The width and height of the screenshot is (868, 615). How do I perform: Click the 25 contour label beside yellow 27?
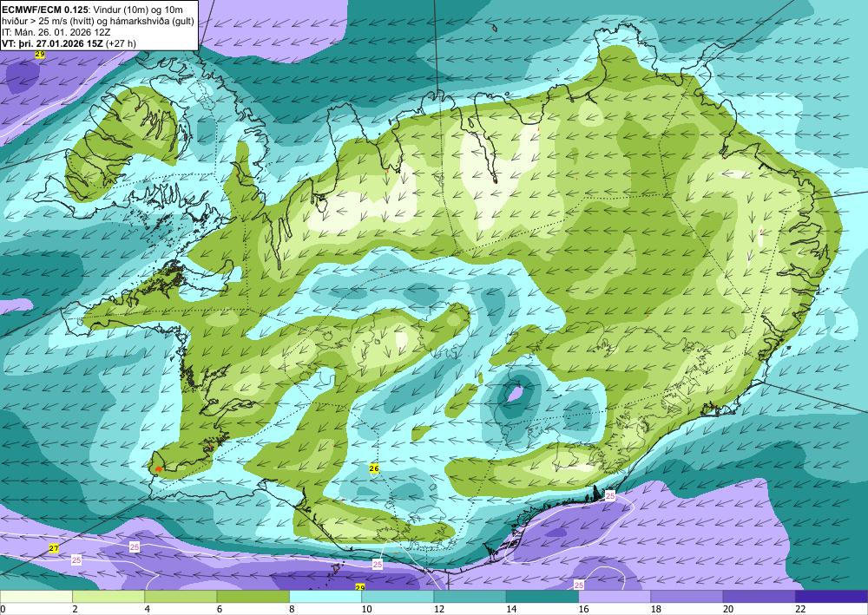(76, 559)
